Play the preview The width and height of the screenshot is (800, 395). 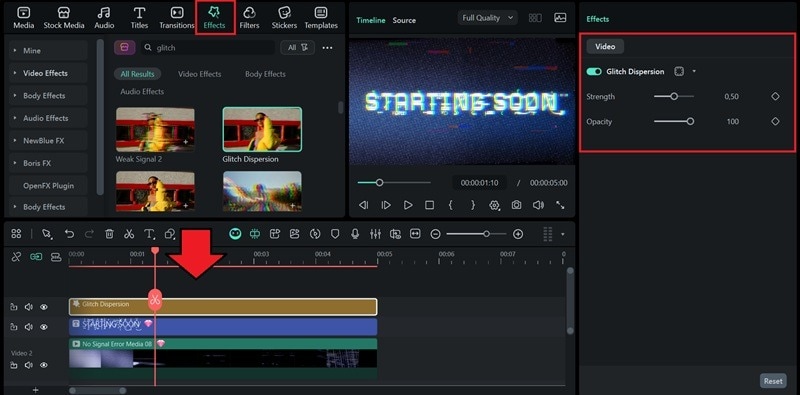tap(408, 205)
